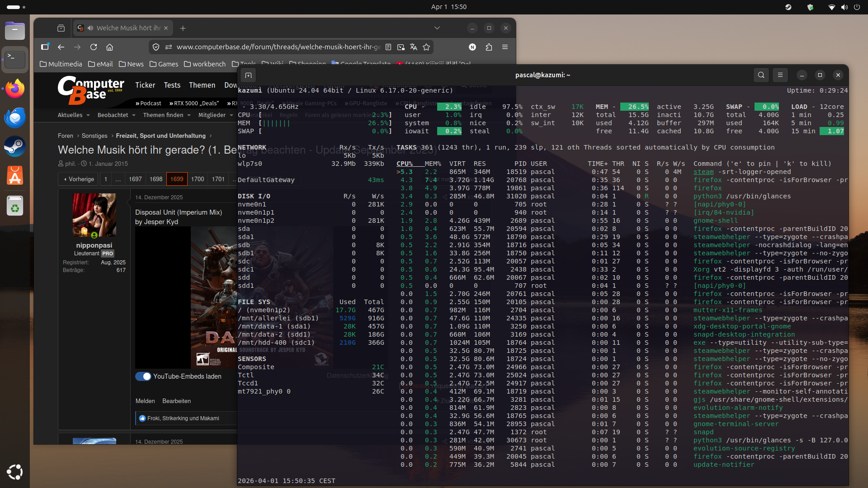This screenshot has height=488, width=868.
Task: Go to forum page 1697
Action: point(135,179)
